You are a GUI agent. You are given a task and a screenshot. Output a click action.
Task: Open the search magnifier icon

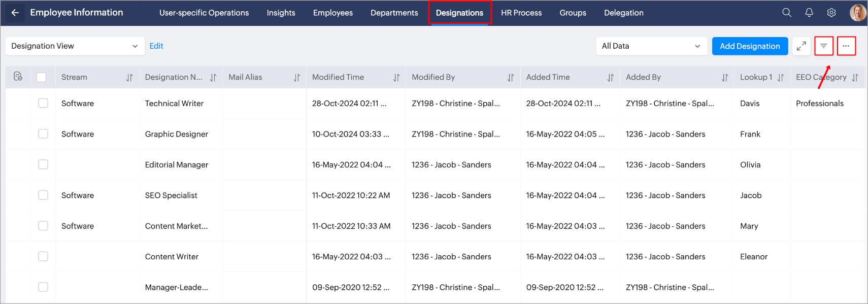click(x=787, y=13)
